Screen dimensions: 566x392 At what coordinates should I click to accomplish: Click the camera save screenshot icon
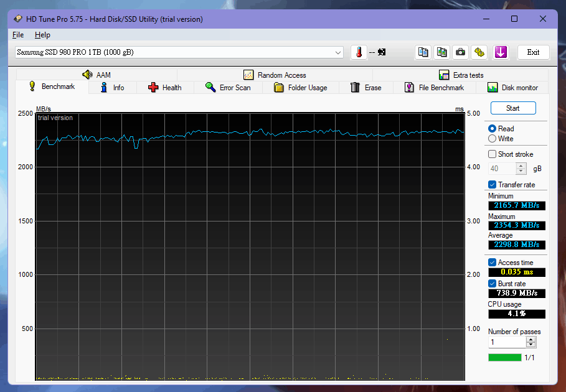click(460, 52)
